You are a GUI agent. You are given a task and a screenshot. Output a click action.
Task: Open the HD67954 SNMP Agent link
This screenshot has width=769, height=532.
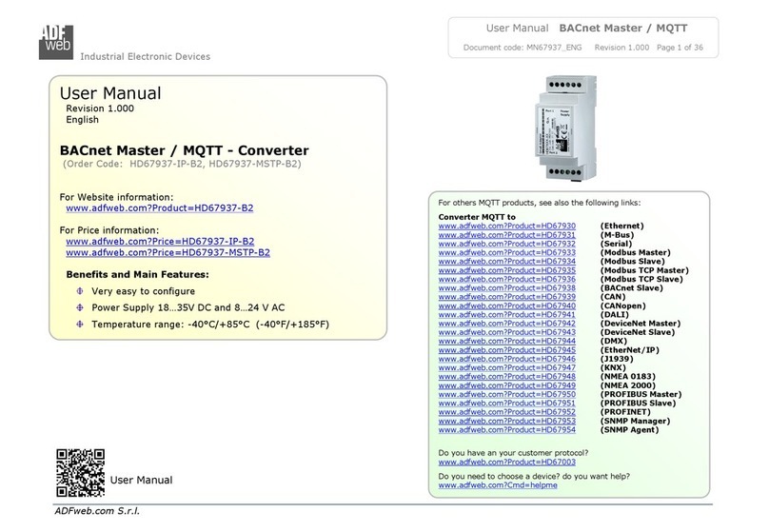(507, 430)
